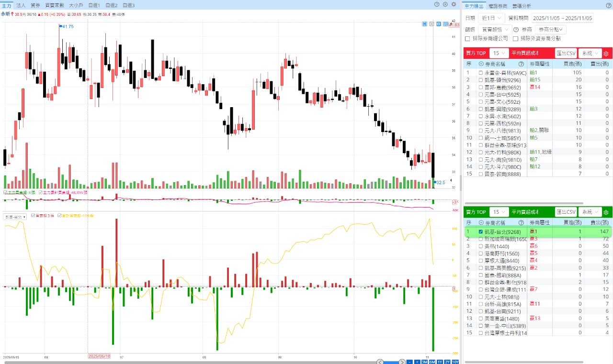Open settings gear in red 買方 TOP header

(606, 54)
